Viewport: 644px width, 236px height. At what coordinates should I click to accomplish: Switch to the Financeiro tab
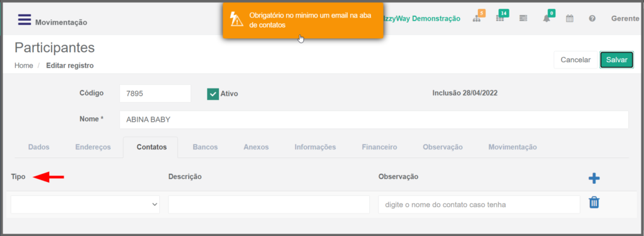pyautogui.click(x=379, y=147)
